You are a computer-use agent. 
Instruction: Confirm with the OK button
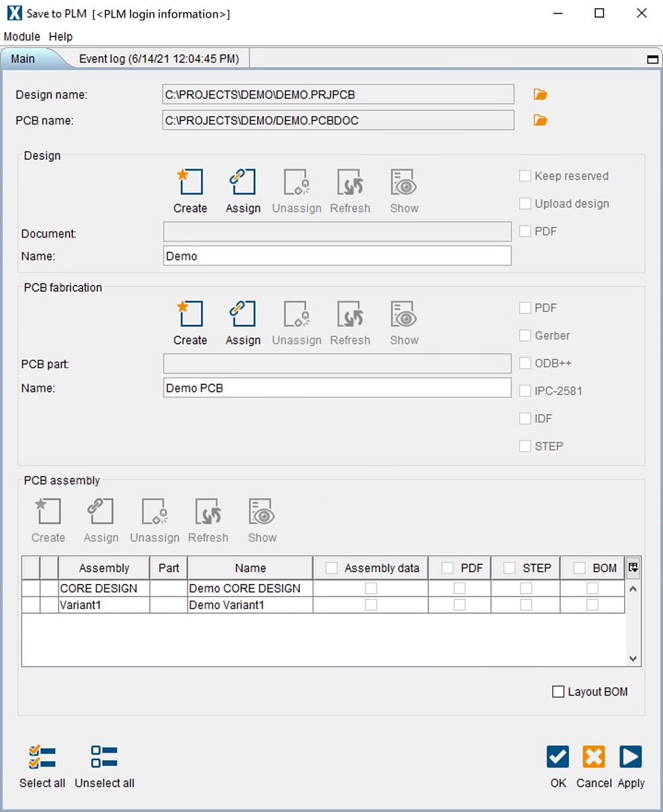click(558, 758)
